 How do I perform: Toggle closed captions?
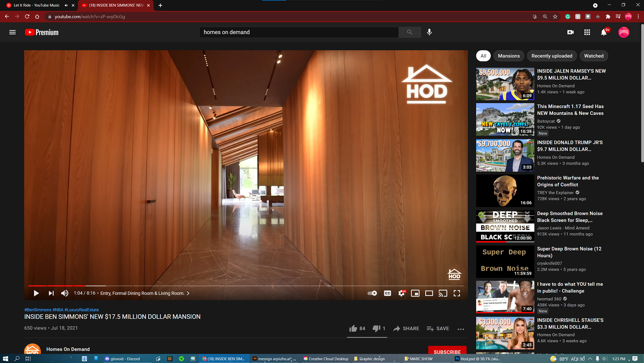(x=387, y=293)
